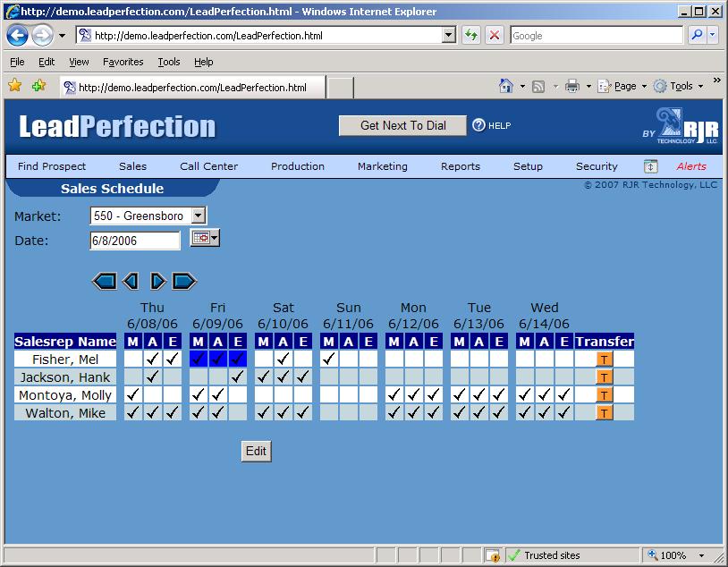This screenshot has height=567, width=728.
Task: Click Add to Favorites star-plus icon
Action: 39,86
